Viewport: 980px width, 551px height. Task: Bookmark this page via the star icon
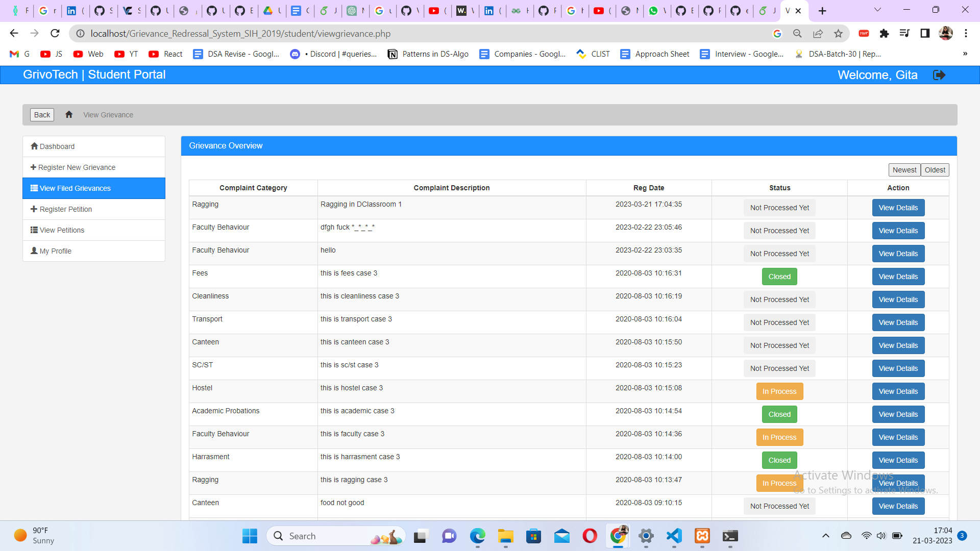pos(838,34)
